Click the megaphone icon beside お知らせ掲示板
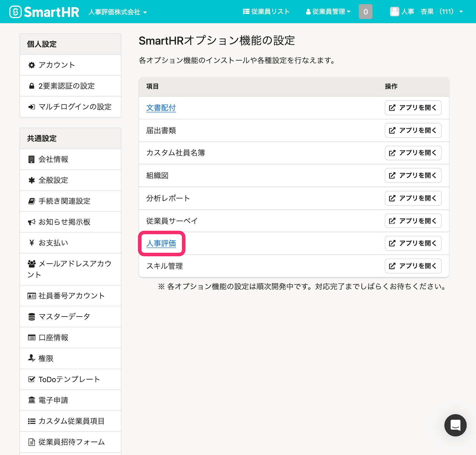This screenshot has width=476, height=455. coord(32,222)
